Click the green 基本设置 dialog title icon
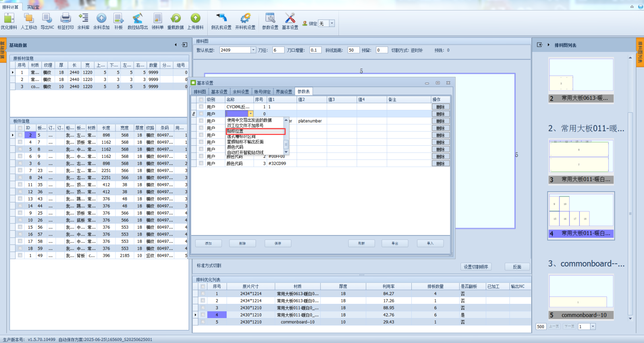The width and height of the screenshot is (644, 343). pyautogui.click(x=193, y=83)
